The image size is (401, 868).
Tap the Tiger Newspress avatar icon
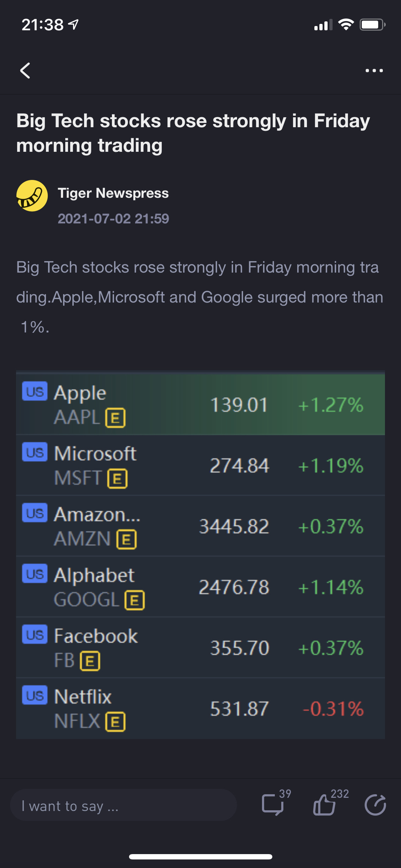tap(32, 196)
